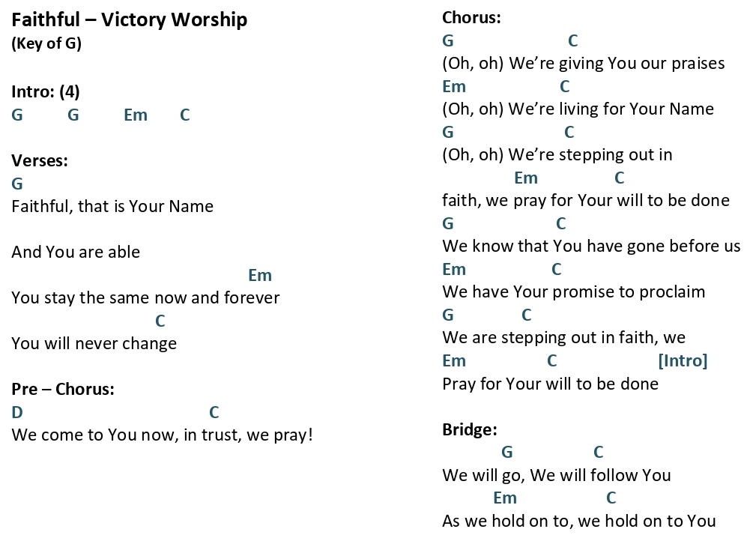Click lyric You will never change

click(94, 344)
